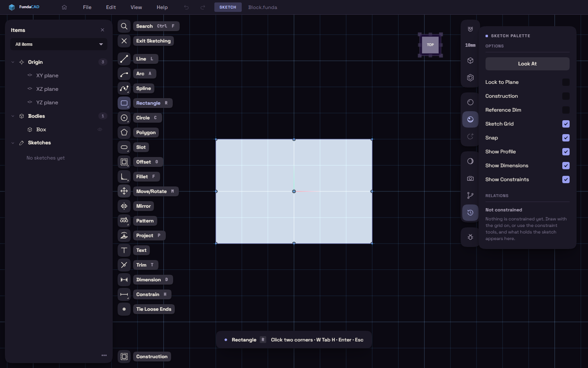This screenshot has height=368, width=588.
Task: Select the Trim tool icon
Action: coord(124,265)
